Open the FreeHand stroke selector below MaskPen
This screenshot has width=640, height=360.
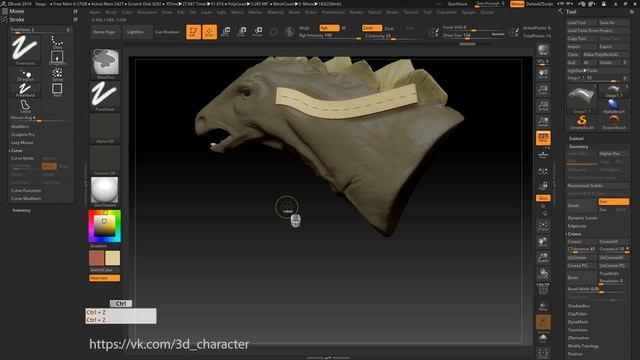[x=105, y=96]
